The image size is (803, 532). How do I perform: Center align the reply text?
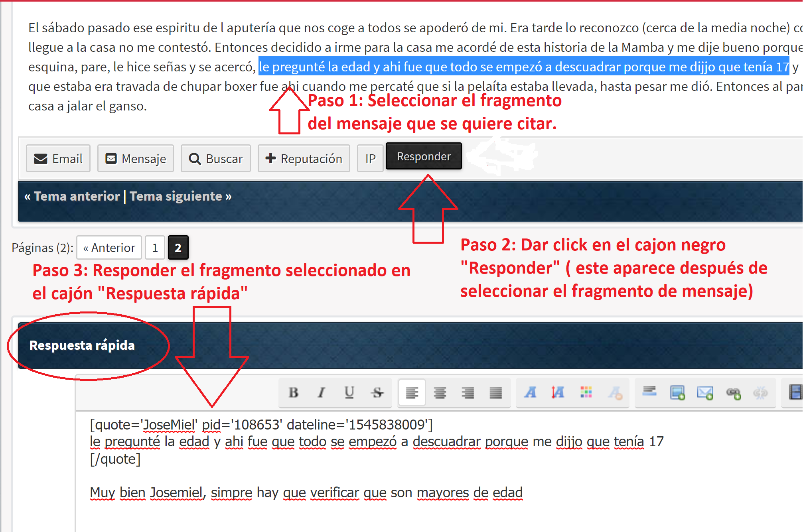[x=440, y=393]
